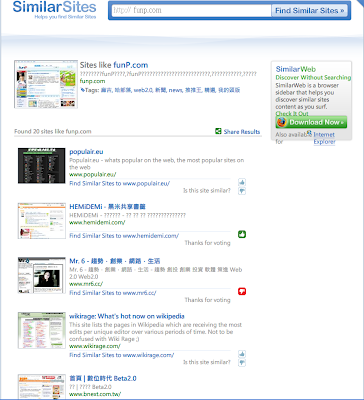Image resolution: width=364 pixels, height=400 pixels.
Task: Click the Download Now button
Action: tap(311, 122)
